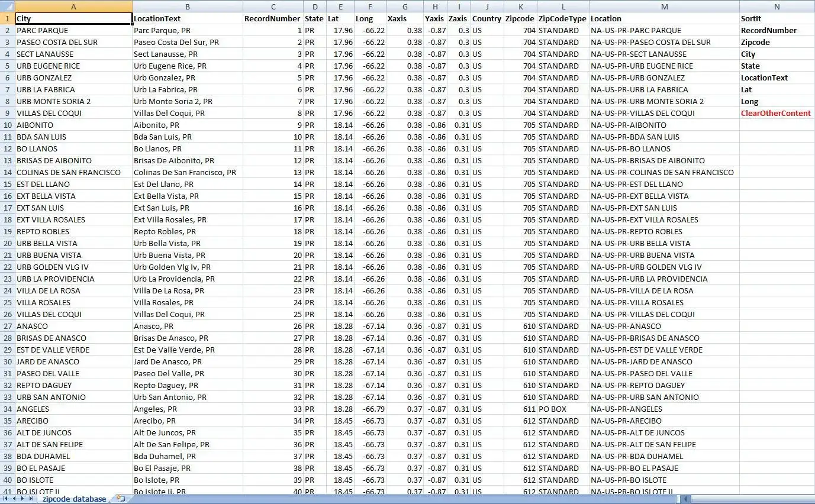815x504 pixels.
Task: Select the 'Urb Monte Soria 2, PR' cell
Action: (x=188, y=102)
